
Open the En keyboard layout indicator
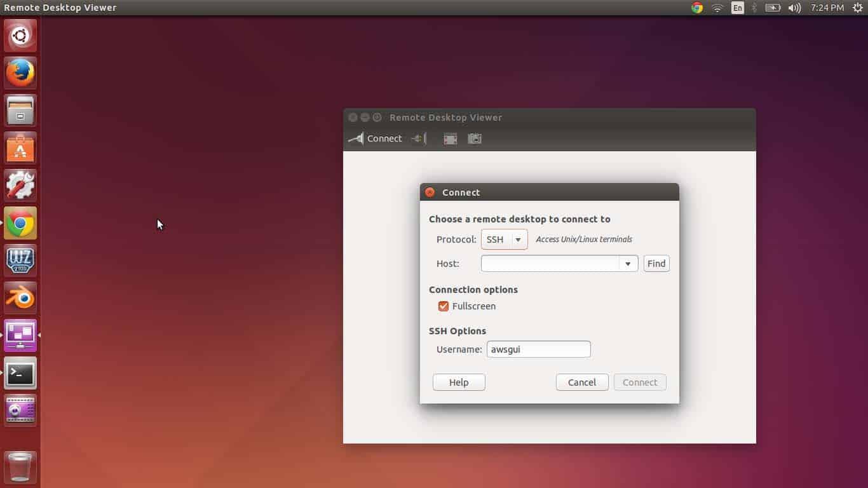tap(737, 8)
